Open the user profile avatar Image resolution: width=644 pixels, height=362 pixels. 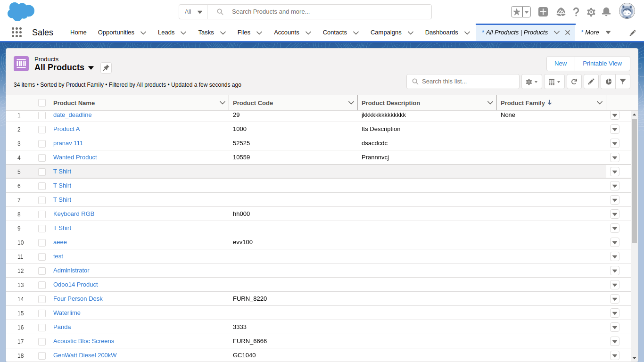click(x=627, y=11)
